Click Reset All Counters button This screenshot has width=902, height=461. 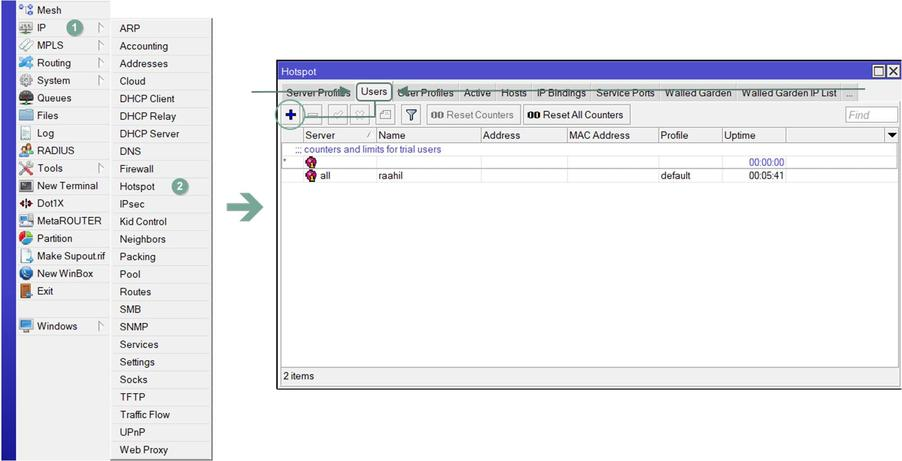[576, 115]
